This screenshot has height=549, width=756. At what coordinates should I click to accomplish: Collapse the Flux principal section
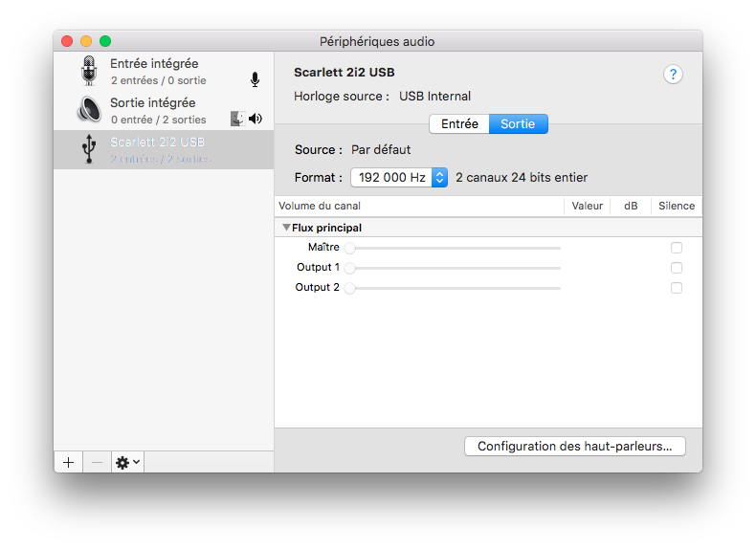click(x=286, y=228)
